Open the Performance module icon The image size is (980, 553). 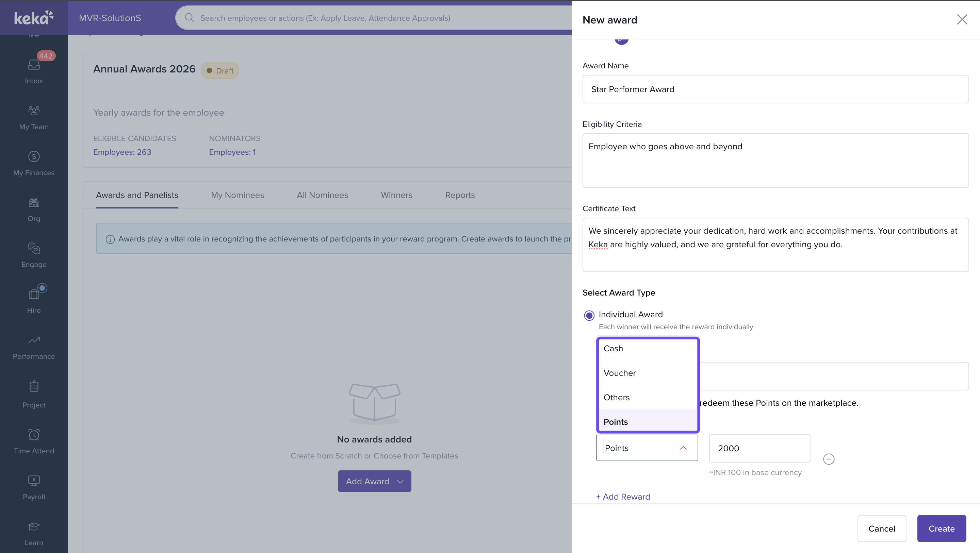click(34, 340)
